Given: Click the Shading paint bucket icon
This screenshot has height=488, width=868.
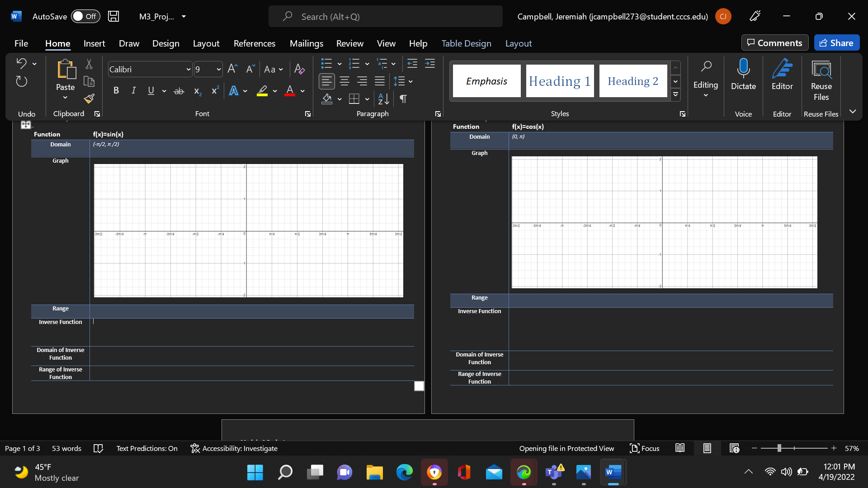Looking at the screenshot, I should (x=327, y=99).
